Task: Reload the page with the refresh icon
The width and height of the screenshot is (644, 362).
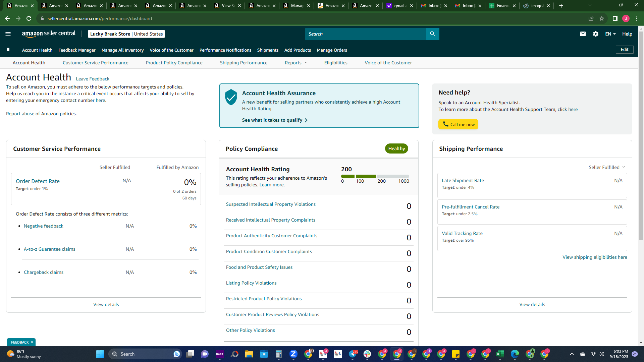Action: [x=29, y=18]
